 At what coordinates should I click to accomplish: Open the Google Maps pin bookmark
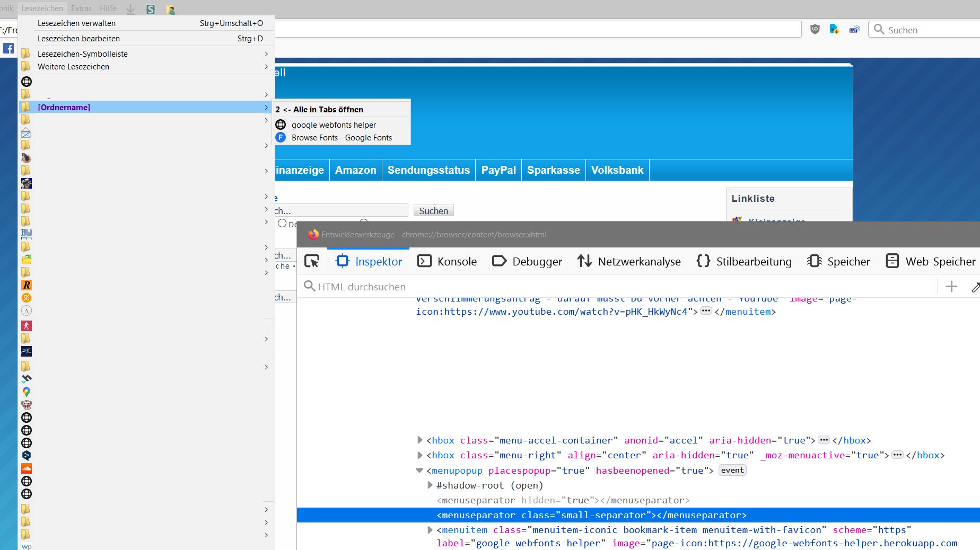27,392
